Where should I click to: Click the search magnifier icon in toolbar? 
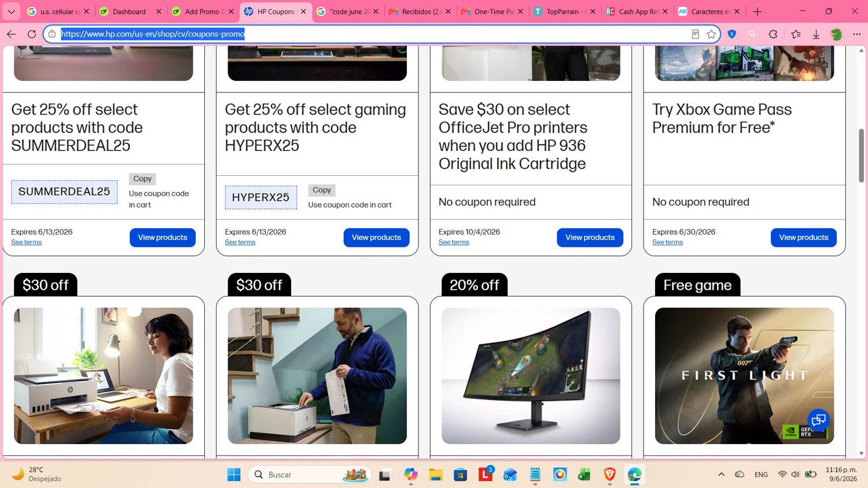pos(752,34)
